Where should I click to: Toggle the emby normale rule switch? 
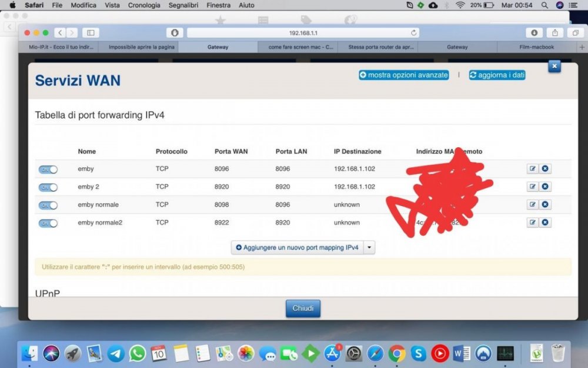coord(48,205)
